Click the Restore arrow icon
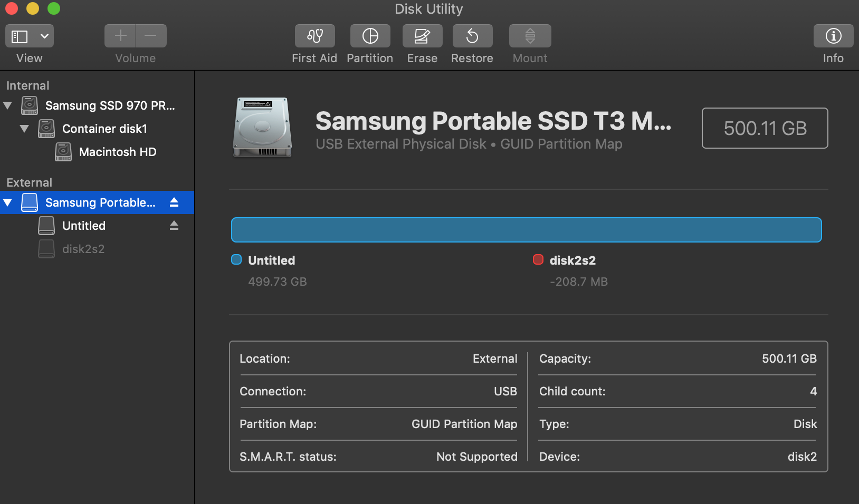The height and width of the screenshot is (504, 859). [472, 36]
